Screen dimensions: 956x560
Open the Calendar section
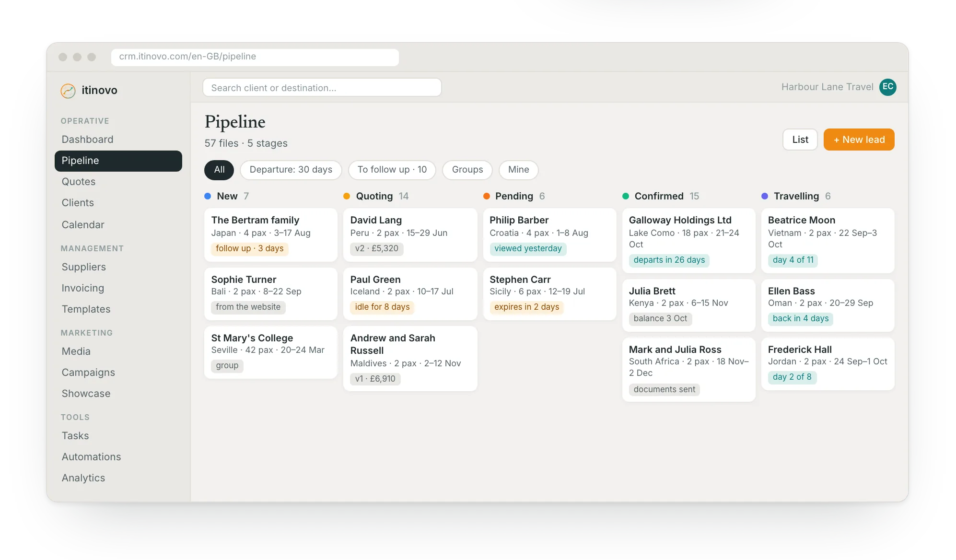[x=118, y=225]
